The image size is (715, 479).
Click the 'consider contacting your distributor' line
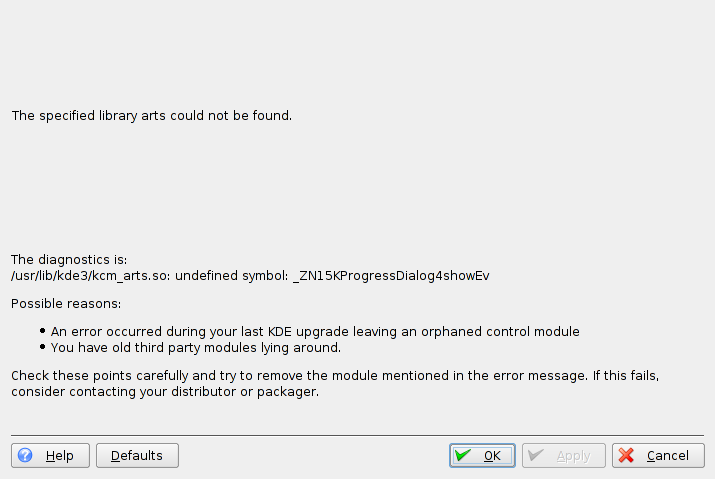(165, 391)
